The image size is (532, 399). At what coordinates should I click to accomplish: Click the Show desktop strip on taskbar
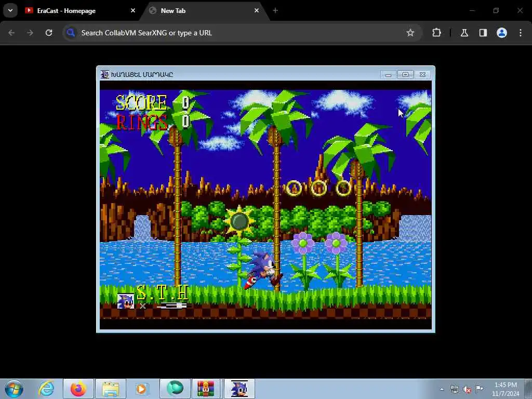click(x=528, y=389)
